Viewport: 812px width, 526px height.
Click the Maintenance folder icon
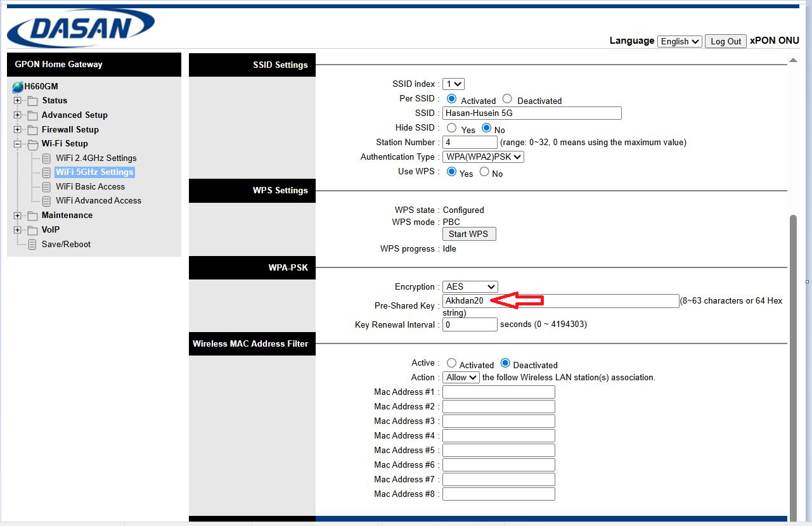(32, 215)
